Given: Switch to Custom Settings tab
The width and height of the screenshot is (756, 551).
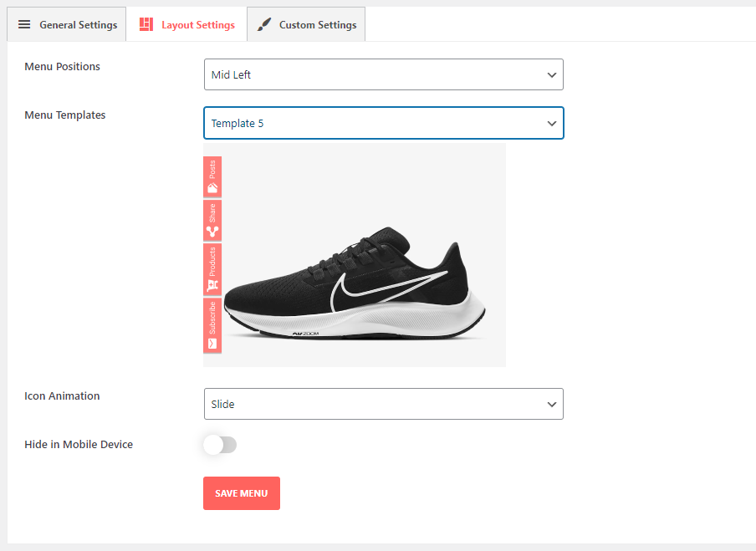Looking at the screenshot, I should 306,24.
